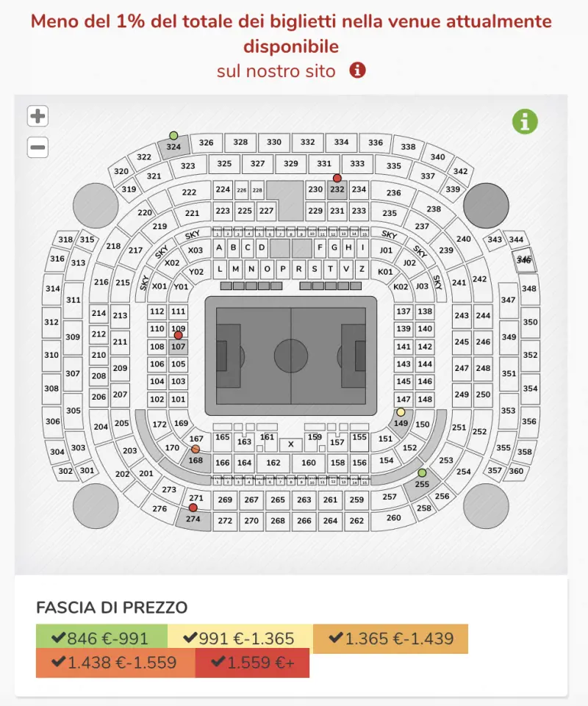Open the green map info icon
588x706 pixels.
point(525,122)
